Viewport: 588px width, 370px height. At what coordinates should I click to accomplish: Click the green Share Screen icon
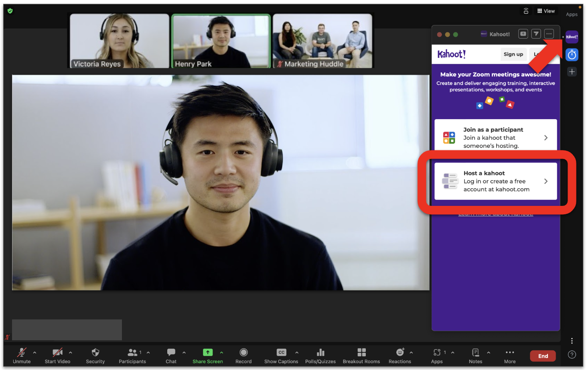point(208,352)
